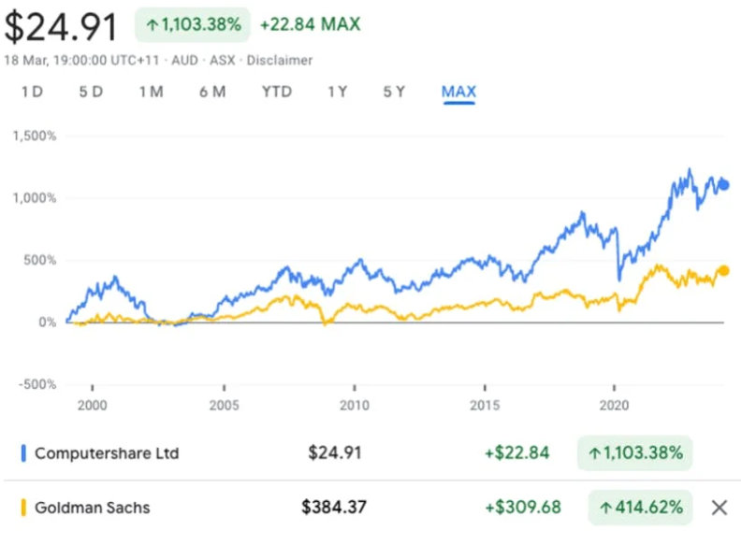Click the $384.37 Goldman Sachs price
The height and width of the screenshot is (545, 756).
pyautogui.click(x=334, y=507)
